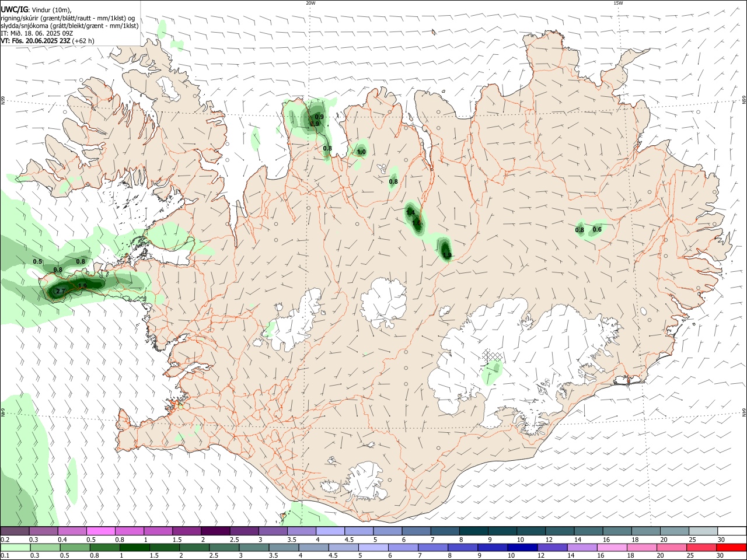Click the 0.5 precipitation label off the west coast

coord(38,261)
